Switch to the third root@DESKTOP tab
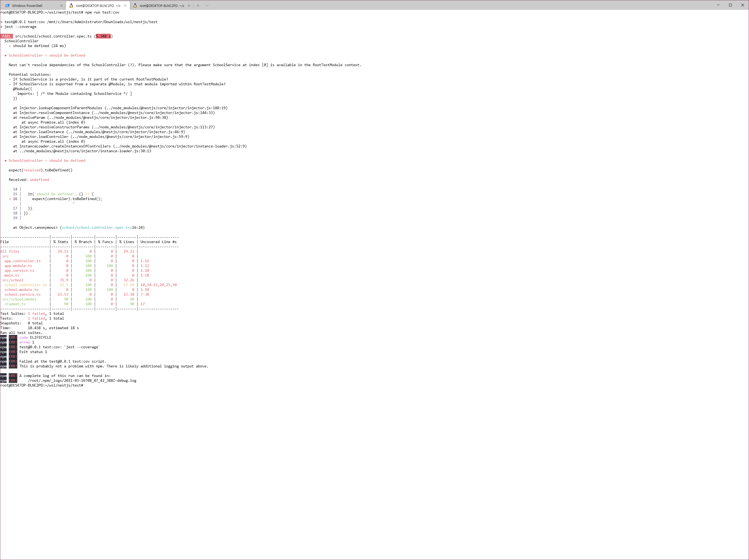The width and height of the screenshot is (749, 560). 162,5
